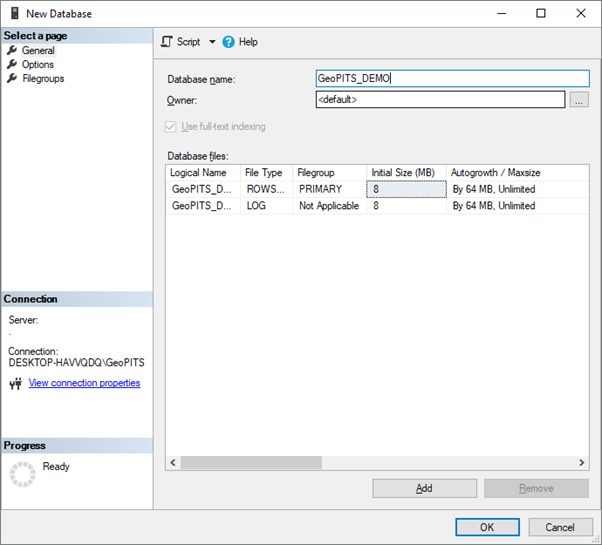Edit initial size cell in ROWS row
The width and height of the screenshot is (602, 545).
click(406, 189)
